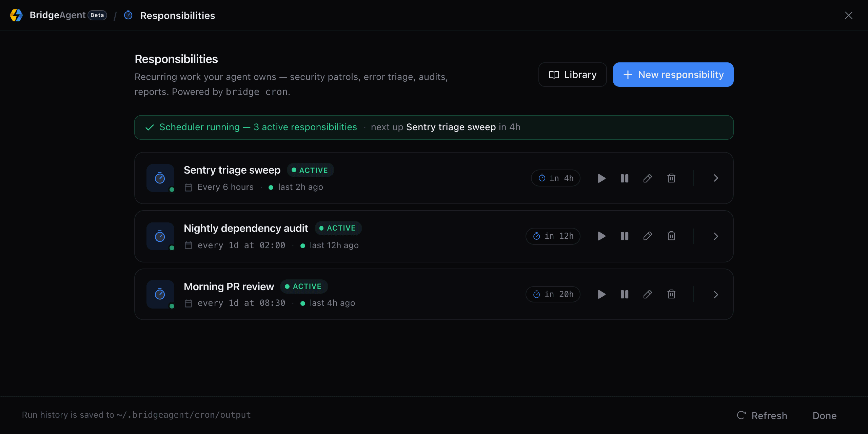Image resolution: width=868 pixels, height=434 pixels.
Task: Open the Library
Action: (x=573, y=75)
